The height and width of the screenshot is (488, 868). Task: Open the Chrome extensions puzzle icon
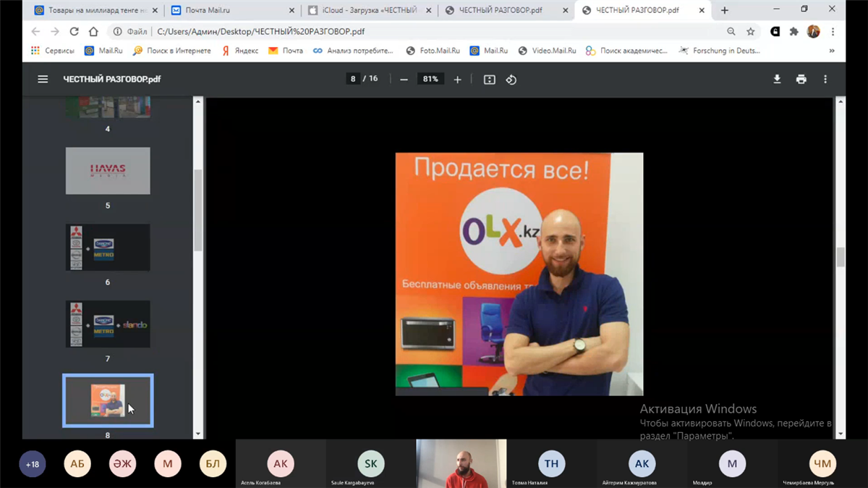tap(794, 32)
